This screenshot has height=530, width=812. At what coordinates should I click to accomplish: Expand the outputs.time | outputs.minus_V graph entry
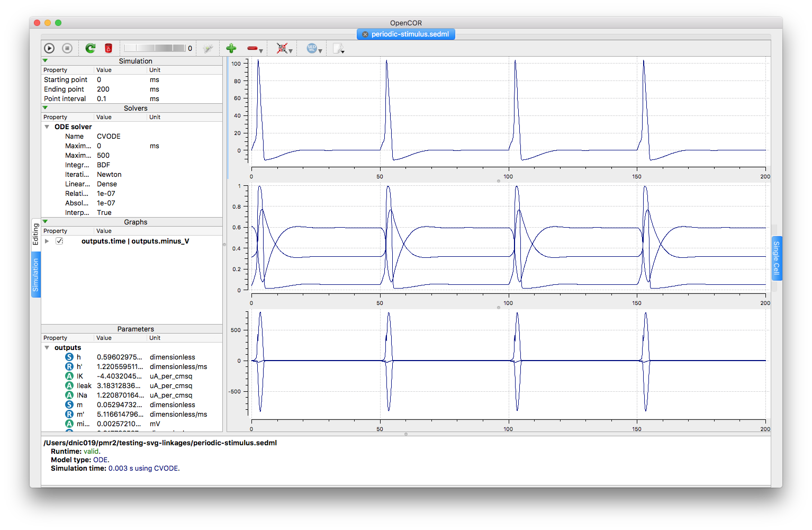click(x=47, y=241)
